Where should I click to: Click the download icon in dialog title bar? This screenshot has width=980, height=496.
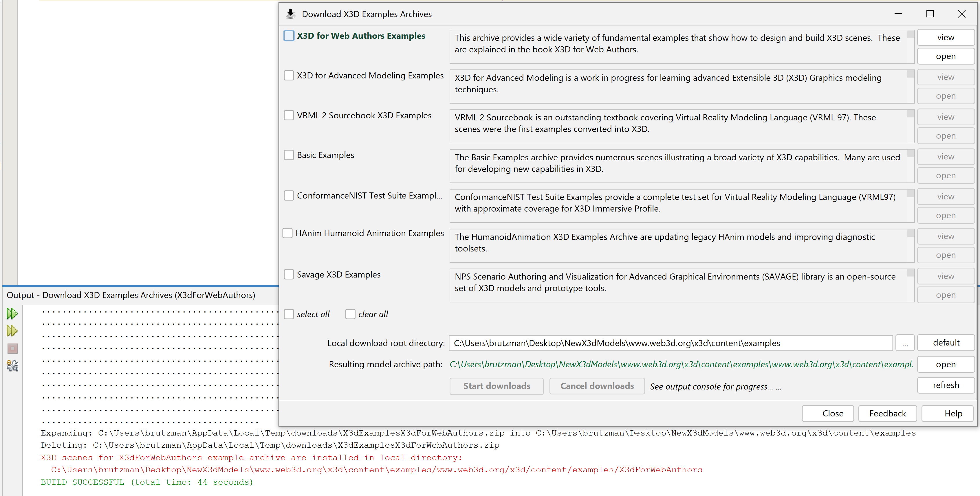291,14
